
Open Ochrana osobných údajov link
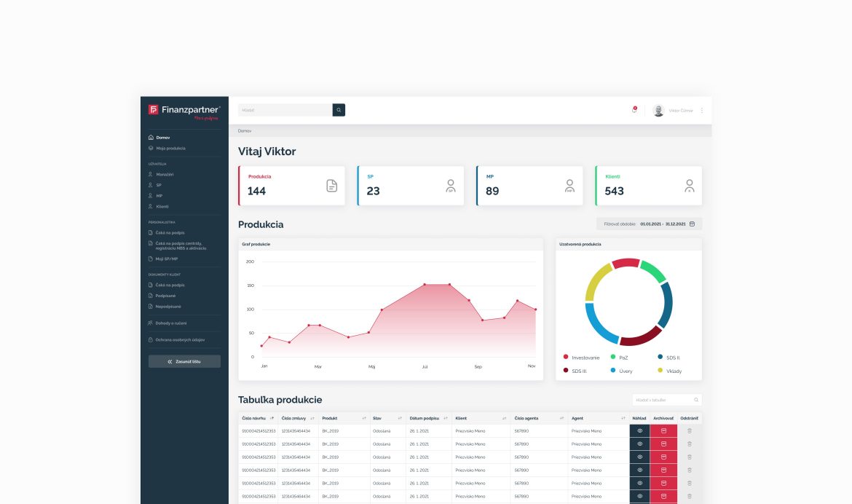click(x=180, y=339)
